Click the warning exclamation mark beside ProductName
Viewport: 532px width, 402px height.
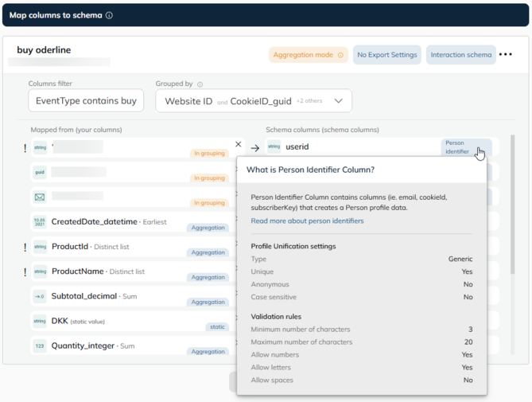[x=25, y=271]
